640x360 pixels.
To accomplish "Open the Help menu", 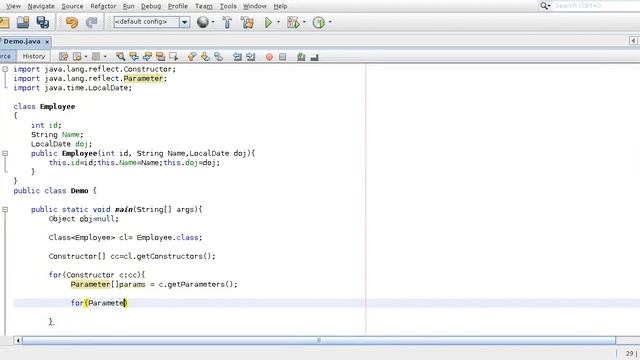I will (x=280, y=6).
